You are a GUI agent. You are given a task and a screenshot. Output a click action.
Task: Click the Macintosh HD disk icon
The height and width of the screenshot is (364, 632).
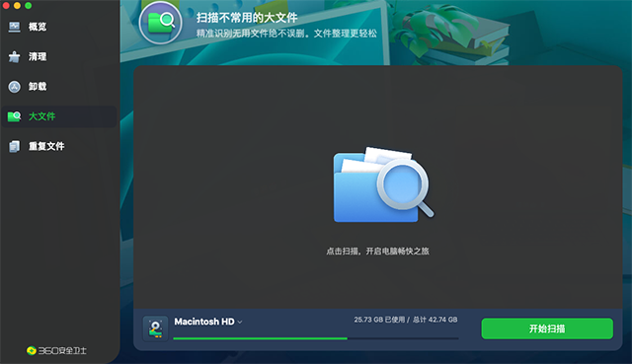pos(155,328)
